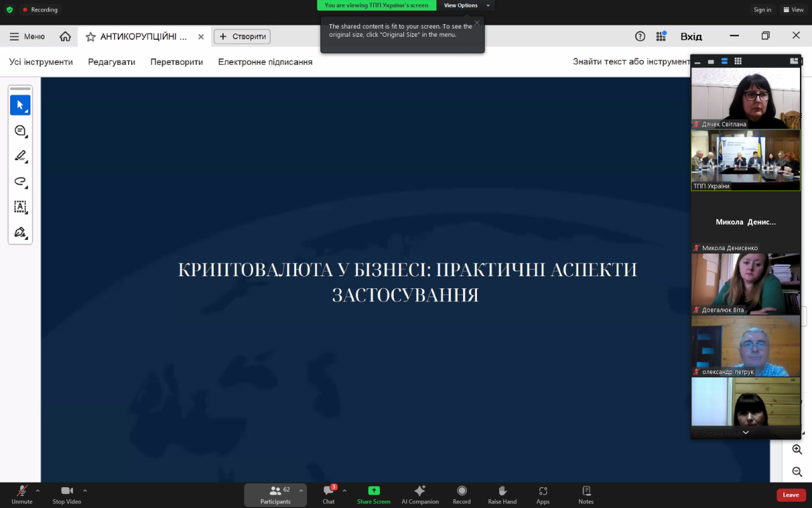Open the Apps panel
Image resolution: width=812 pixels, height=508 pixels.
pos(543,494)
